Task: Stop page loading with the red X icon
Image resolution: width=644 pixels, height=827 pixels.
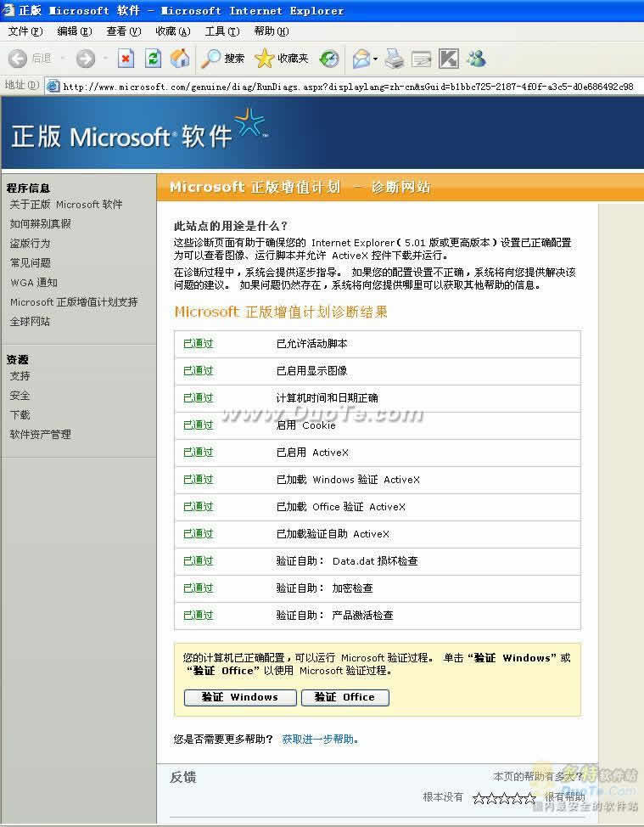Action: click(126, 59)
